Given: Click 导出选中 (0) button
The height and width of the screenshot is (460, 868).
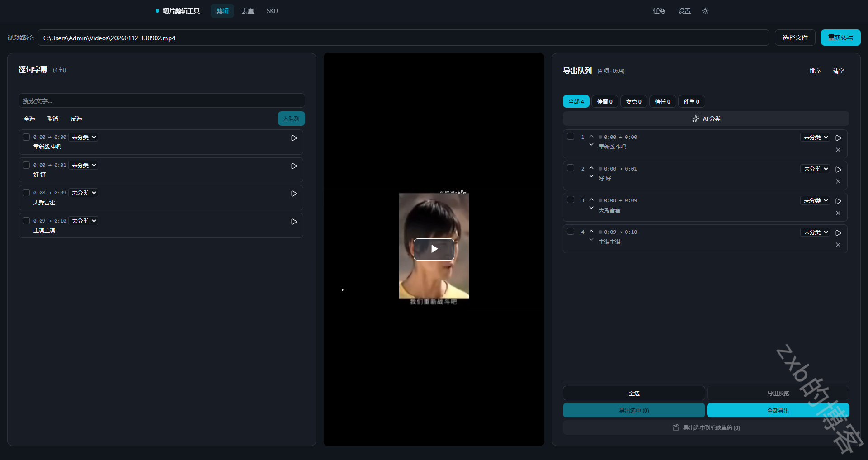Looking at the screenshot, I should [x=634, y=410].
